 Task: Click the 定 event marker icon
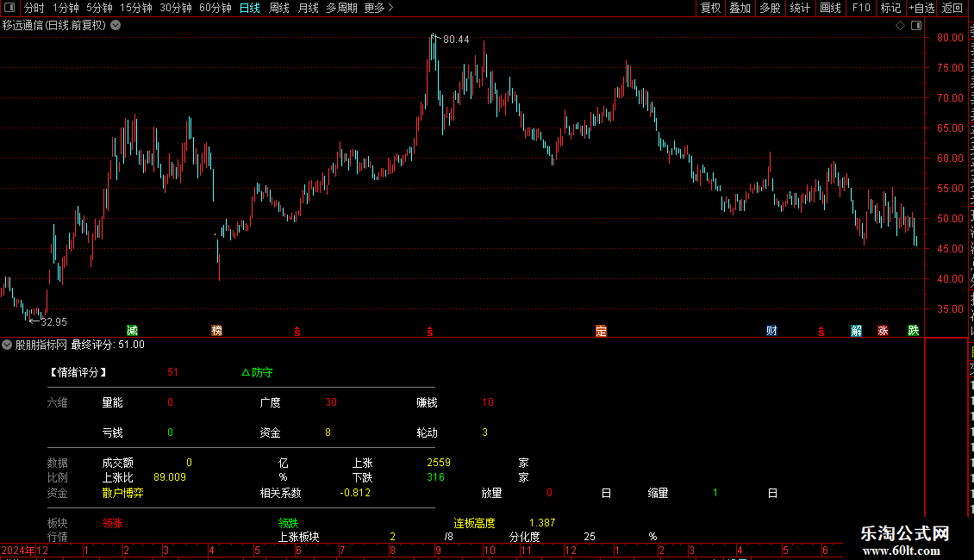tap(601, 330)
